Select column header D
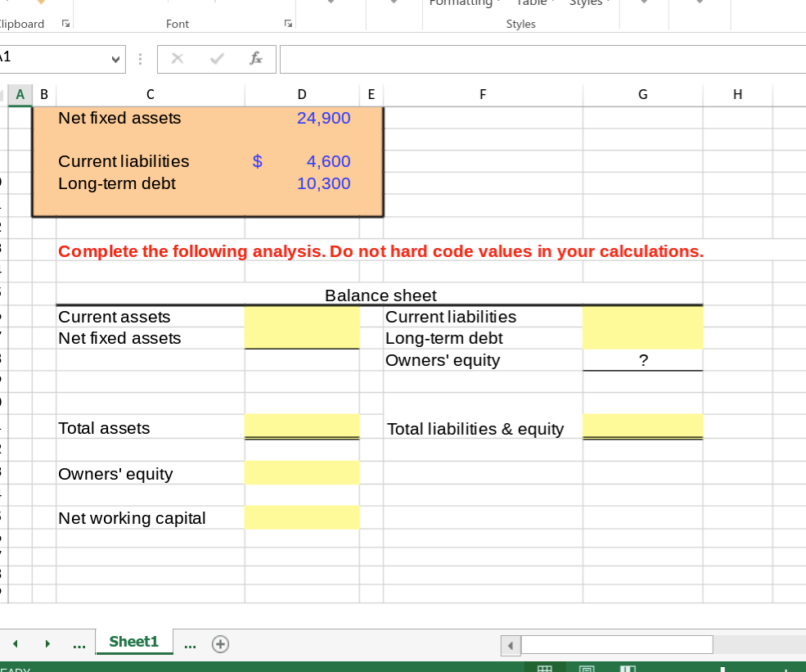The width and height of the screenshot is (806, 672). [x=301, y=94]
